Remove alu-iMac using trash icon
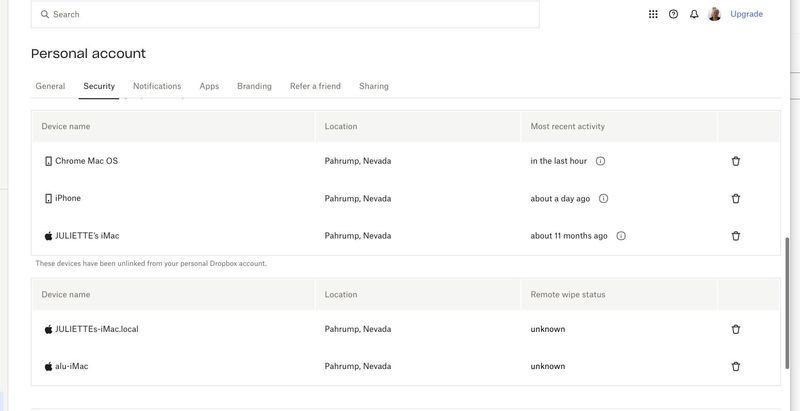 pyautogui.click(x=736, y=366)
